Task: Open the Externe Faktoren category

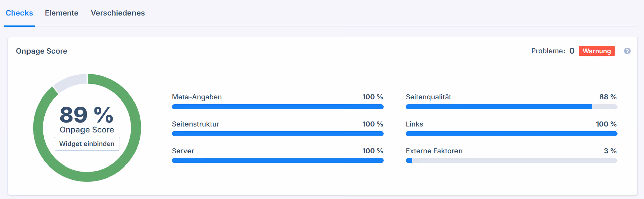Action: pyautogui.click(x=434, y=151)
